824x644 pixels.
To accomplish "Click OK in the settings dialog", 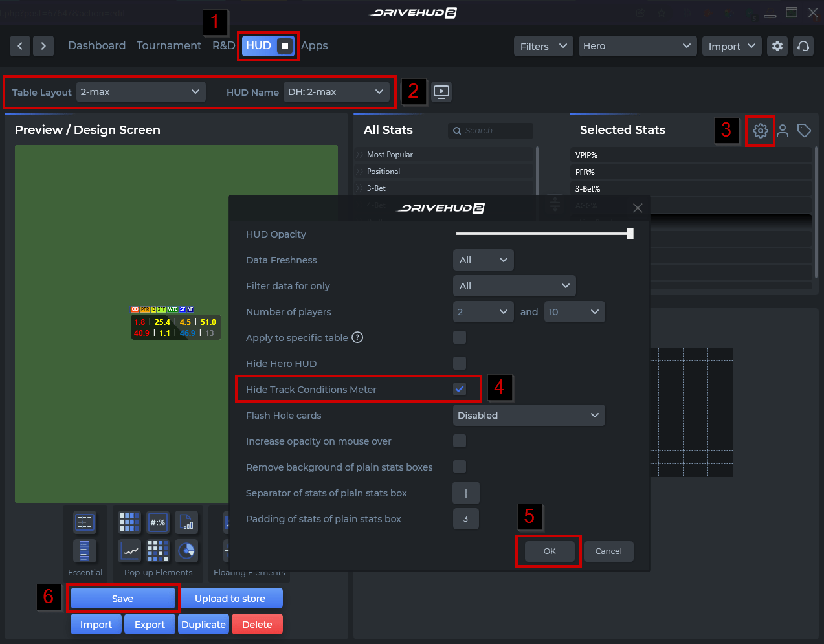I will [550, 551].
